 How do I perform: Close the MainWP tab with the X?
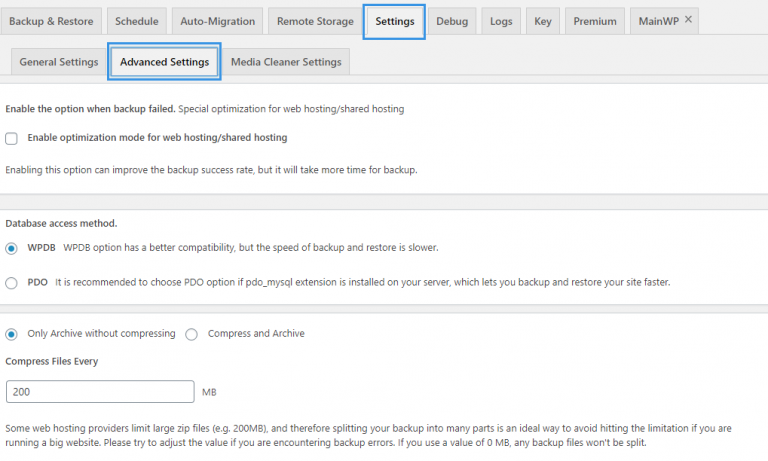686,21
